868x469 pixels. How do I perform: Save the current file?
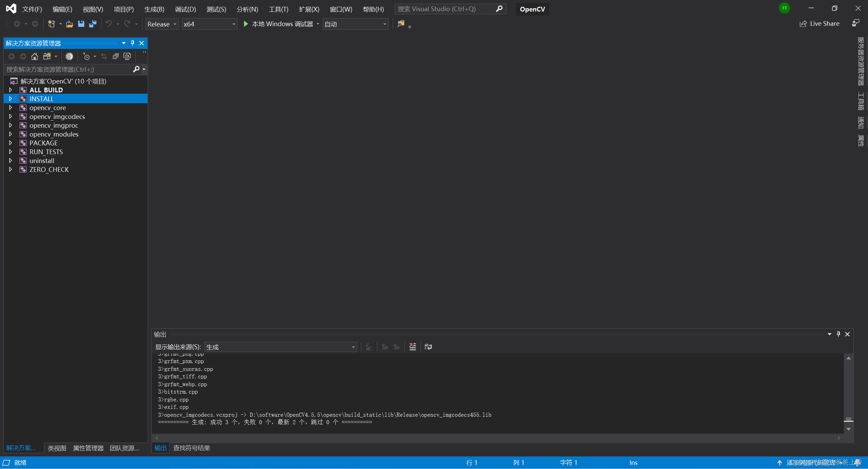(81, 24)
